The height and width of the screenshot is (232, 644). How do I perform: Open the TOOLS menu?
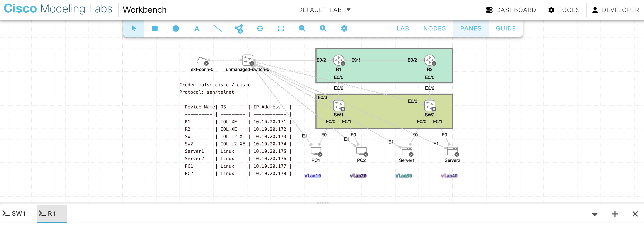click(x=564, y=10)
